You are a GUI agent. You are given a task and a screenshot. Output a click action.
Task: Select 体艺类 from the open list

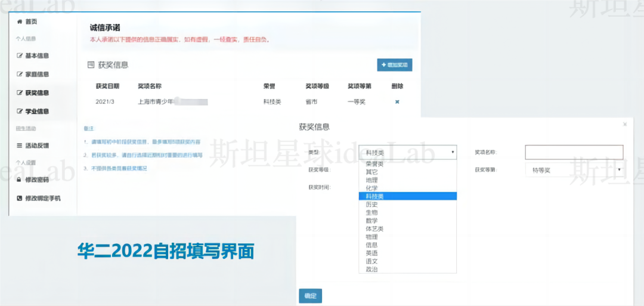tap(374, 228)
